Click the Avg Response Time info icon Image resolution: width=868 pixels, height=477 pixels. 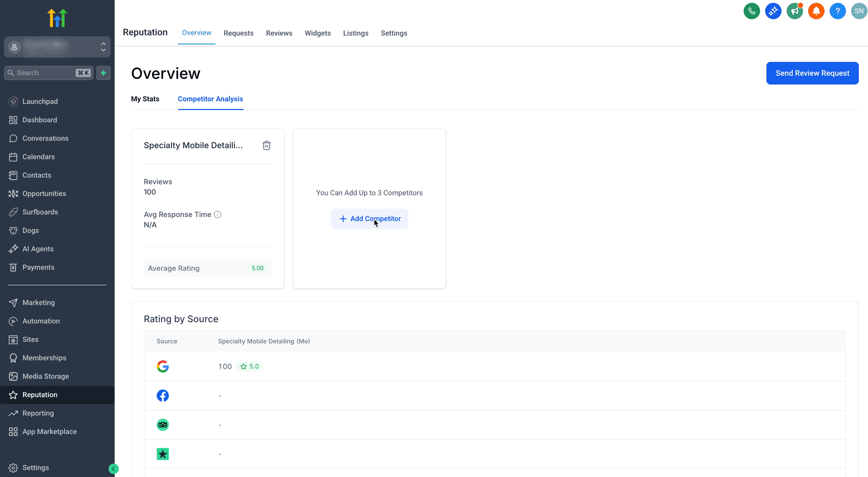(x=218, y=214)
